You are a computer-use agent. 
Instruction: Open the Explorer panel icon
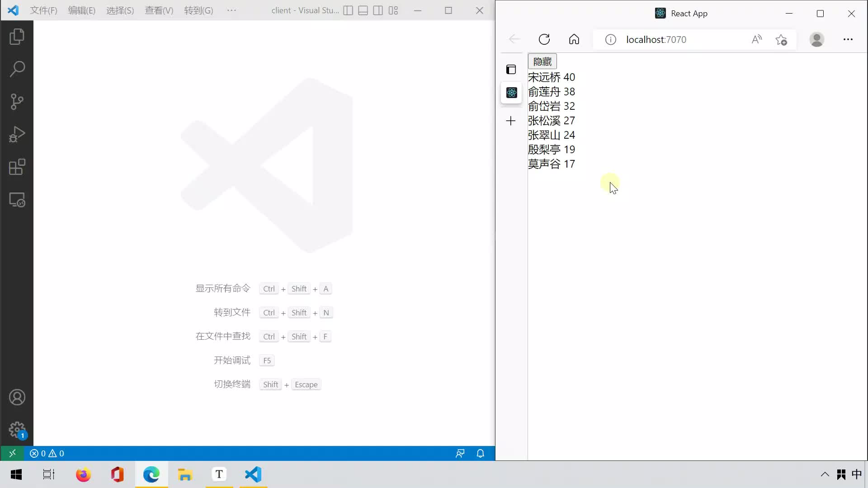point(16,37)
